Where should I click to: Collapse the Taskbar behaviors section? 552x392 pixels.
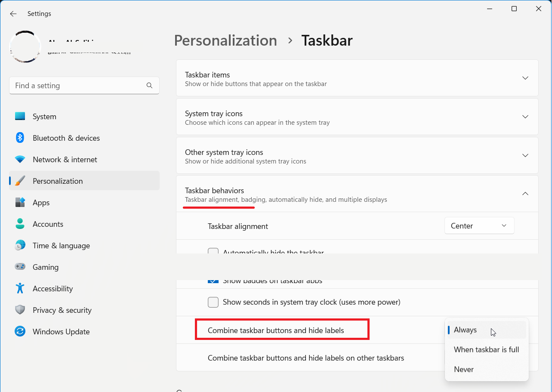click(x=525, y=194)
